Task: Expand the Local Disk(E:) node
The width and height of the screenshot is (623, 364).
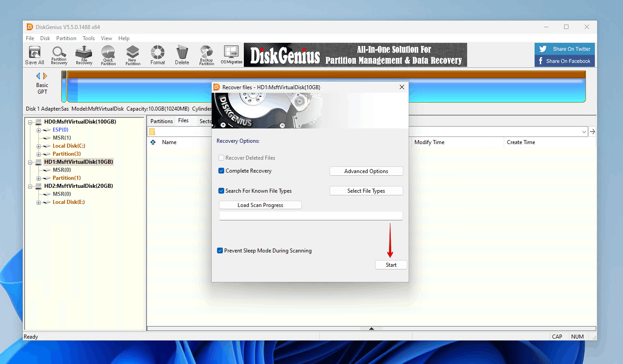Action: [x=39, y=202]
